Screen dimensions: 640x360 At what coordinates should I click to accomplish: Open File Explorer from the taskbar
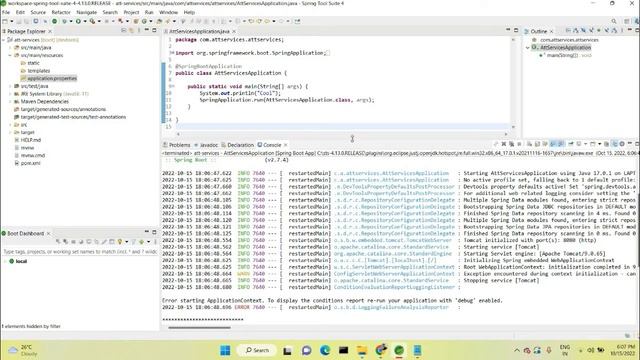coord(362,350)
